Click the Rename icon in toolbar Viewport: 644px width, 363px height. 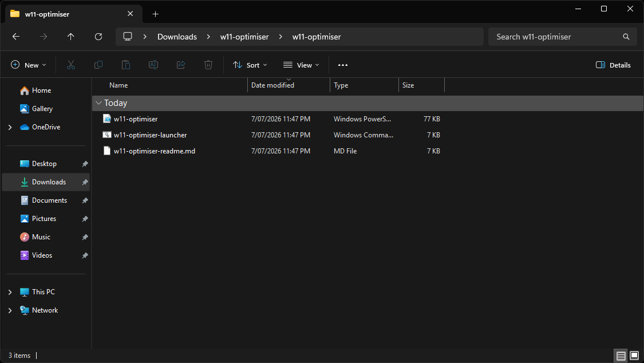click(x=153, y=65)
